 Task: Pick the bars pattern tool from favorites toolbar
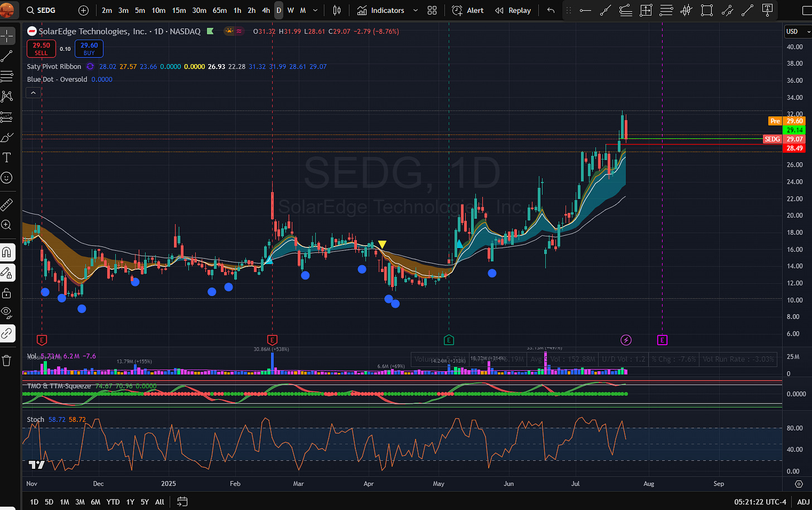point(687,10)
